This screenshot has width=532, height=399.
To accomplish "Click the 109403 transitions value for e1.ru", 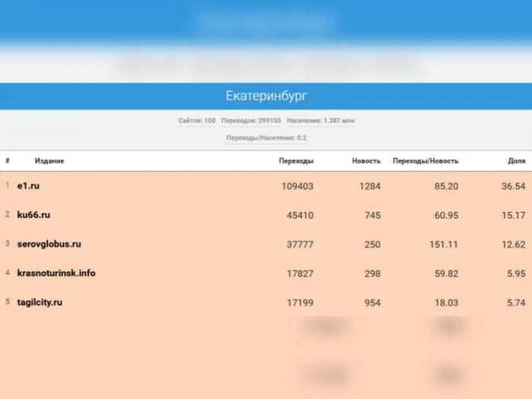I will click(x=297, y=186).
